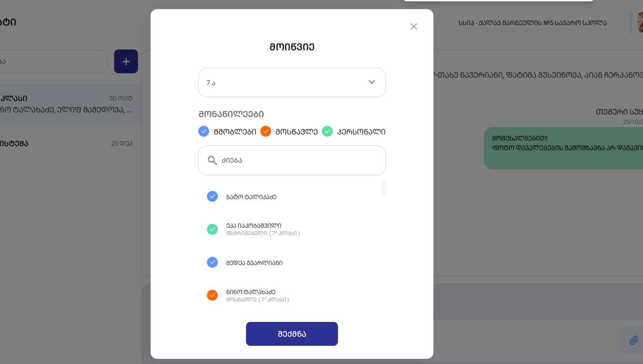
Task: Click the school name in the header
Action: [532, 23]
